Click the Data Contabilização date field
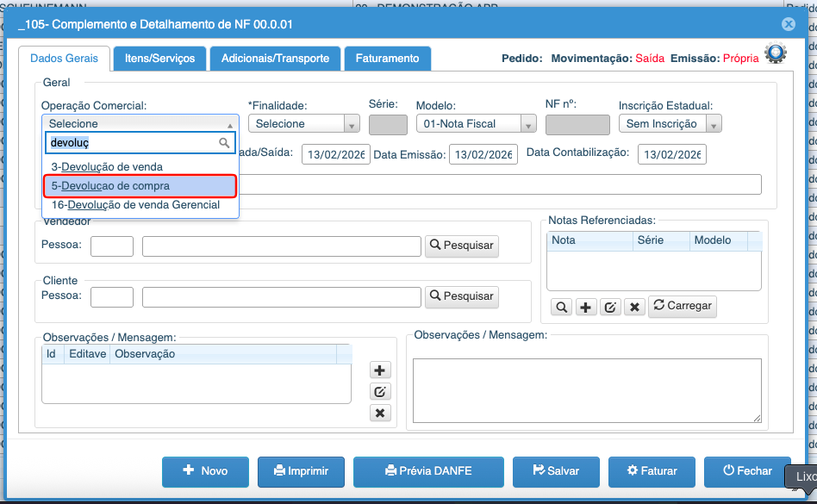This screenshot has height=504, width=817. pos(671,153)
